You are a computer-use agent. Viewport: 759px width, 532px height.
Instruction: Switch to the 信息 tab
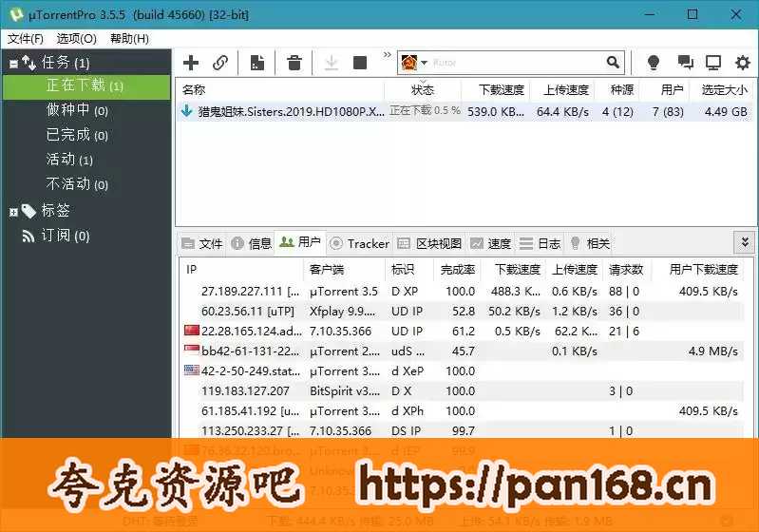pyautogui.click(x=251, y=243)
